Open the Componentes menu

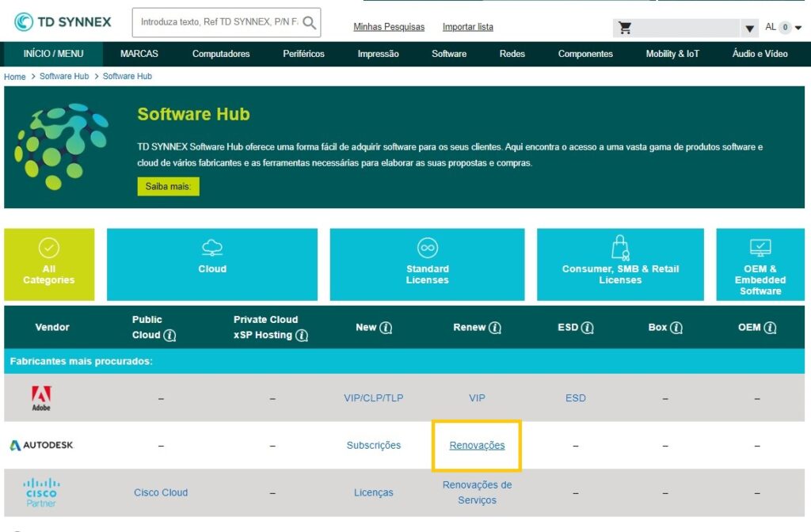coord(585,54)
